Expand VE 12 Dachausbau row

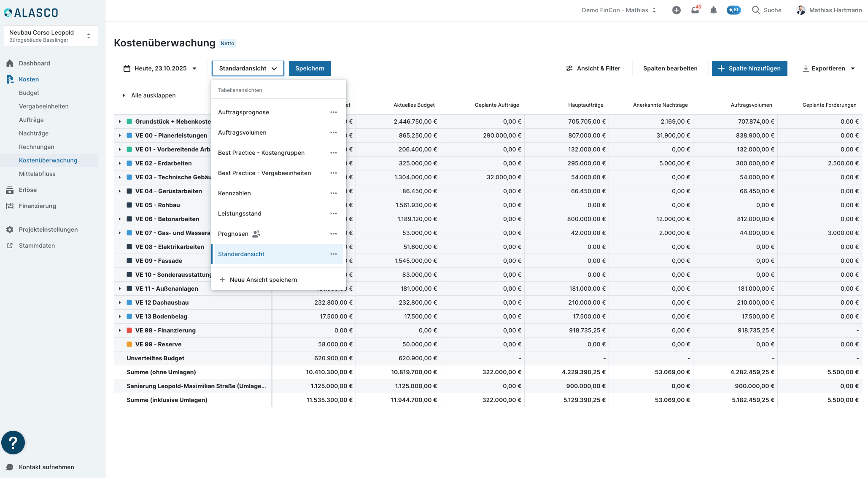pos(120,302)
